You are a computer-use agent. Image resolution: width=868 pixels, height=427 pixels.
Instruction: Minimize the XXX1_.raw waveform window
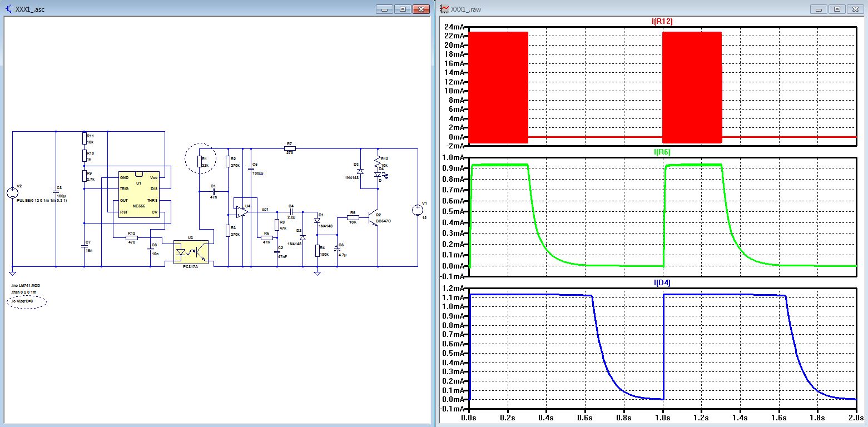(x=819, y=9)
